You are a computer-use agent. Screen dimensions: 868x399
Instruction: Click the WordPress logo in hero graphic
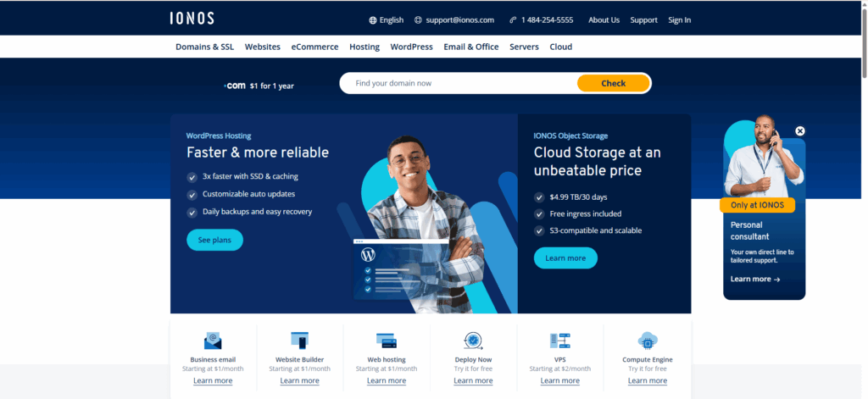point(368,255)
